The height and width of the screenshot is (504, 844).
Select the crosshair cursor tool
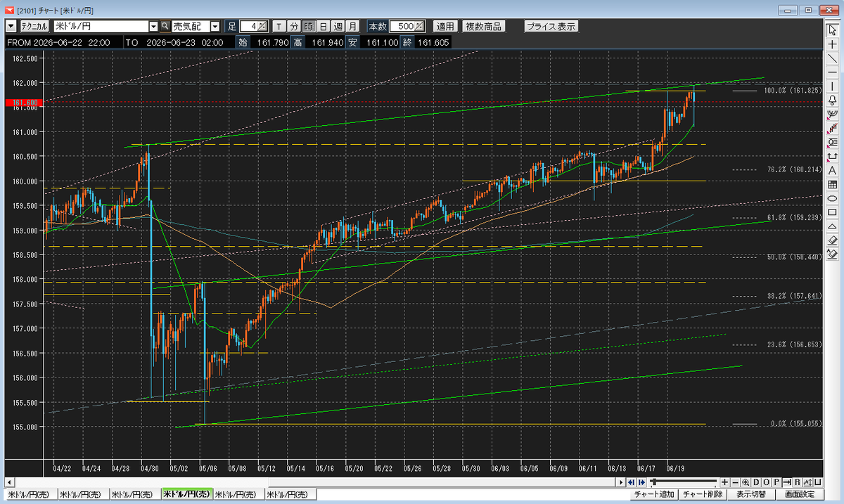click(x=832, y=44)
